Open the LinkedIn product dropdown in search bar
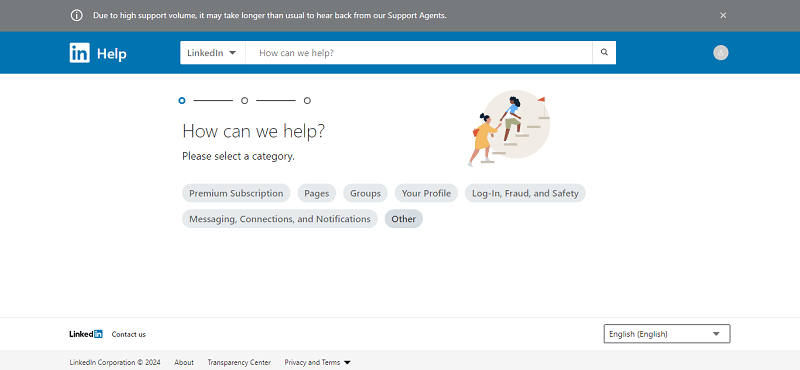The image size is (800, 370). pos(212,53)
